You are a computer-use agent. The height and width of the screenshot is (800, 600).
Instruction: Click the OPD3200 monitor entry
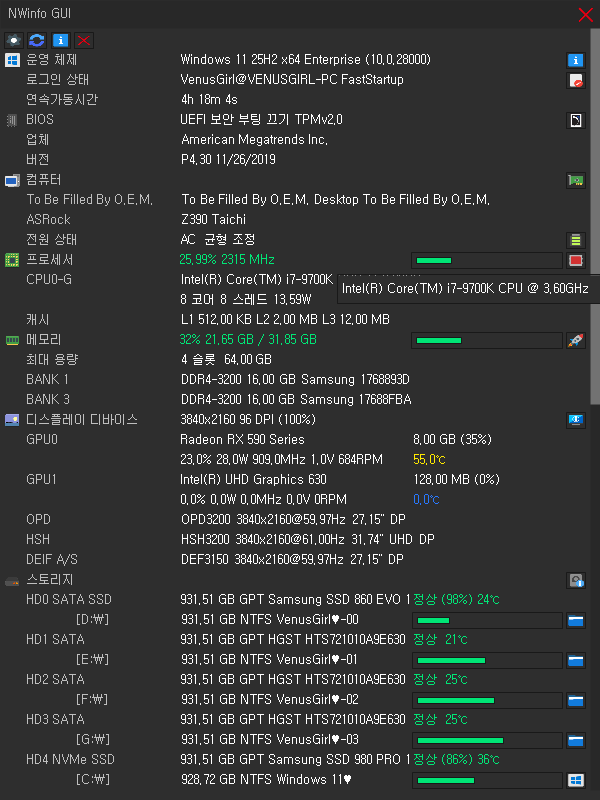293,519
